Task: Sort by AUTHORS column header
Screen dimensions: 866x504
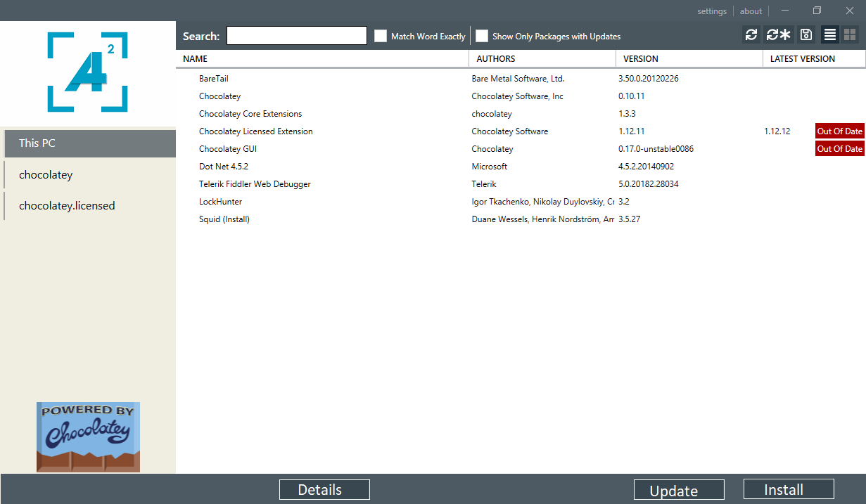Action: (x=542, y=59)
